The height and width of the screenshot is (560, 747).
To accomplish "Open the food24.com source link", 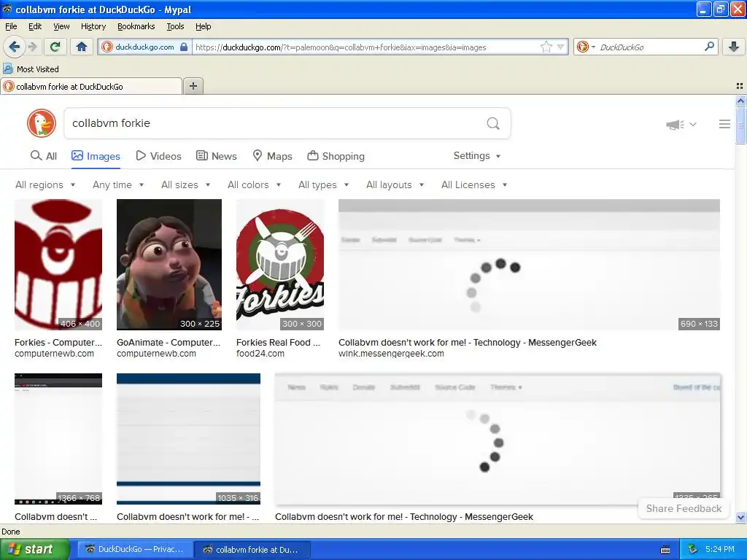I will click(260, 354).
